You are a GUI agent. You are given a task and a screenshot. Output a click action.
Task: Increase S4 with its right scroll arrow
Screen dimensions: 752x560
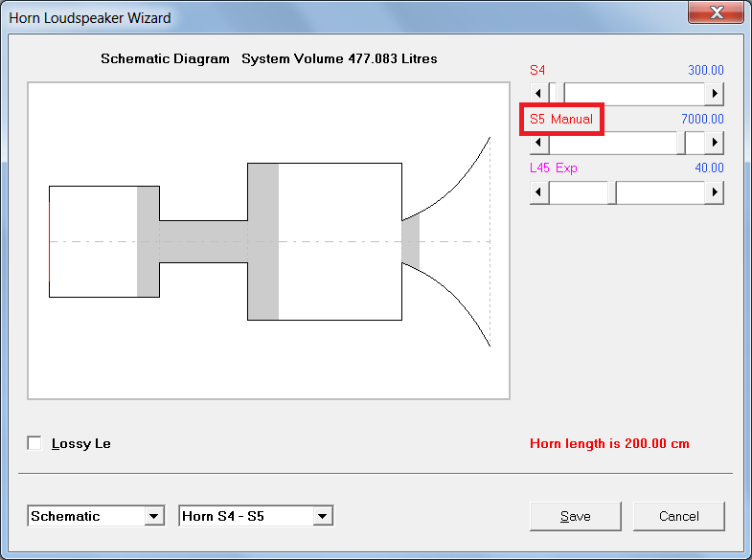pos(714,94)
